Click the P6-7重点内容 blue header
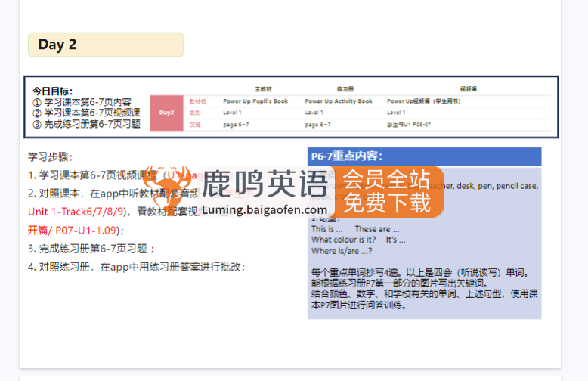This screenshot has height=381, width=588. (424, 156)
